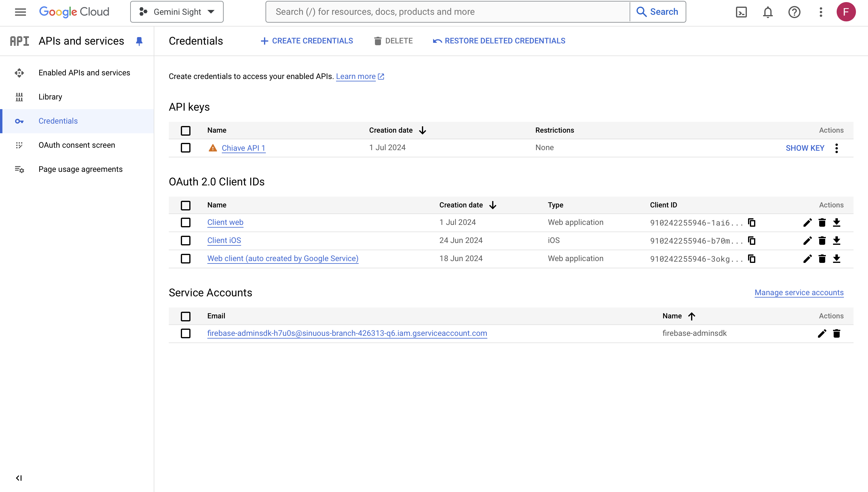The height and width of the screenshot is (492, 868).
Task: Open the help question mark menu
Action: [794, 12]
